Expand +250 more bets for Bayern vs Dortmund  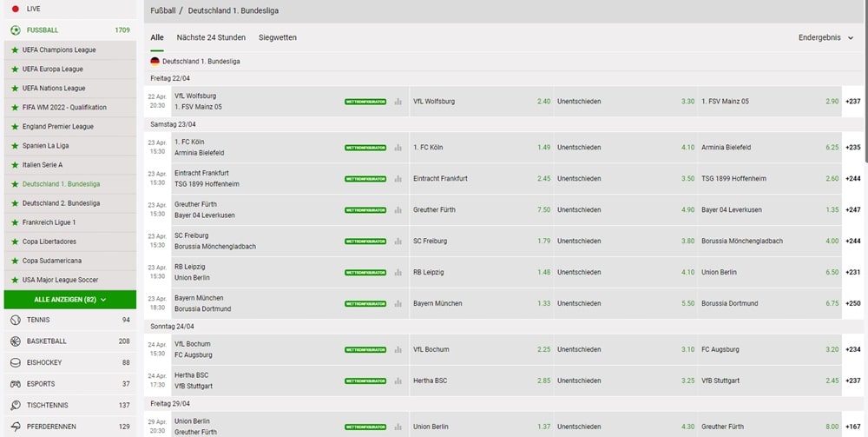tap(853, 303)
